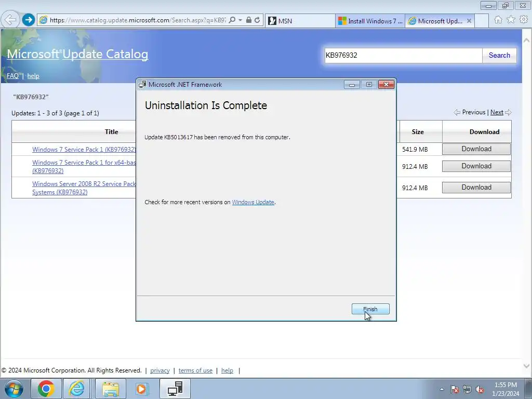Click the KB976932 search input field
This screenshot has width=532, height=399.
coord(403,55)
